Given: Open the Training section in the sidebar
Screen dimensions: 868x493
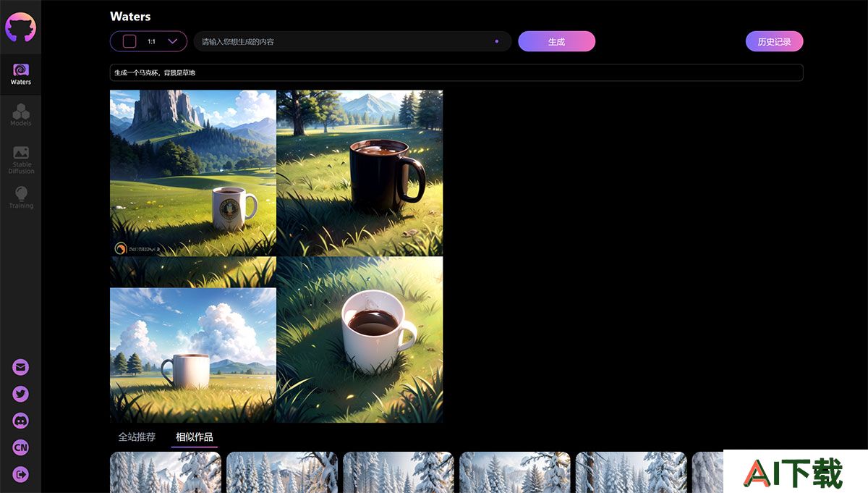Looking at the screenshot, I should coord(20,198).
